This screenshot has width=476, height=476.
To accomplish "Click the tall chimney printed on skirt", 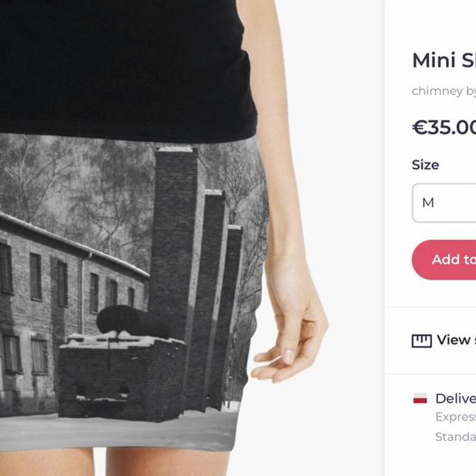I will coord(174,243).
